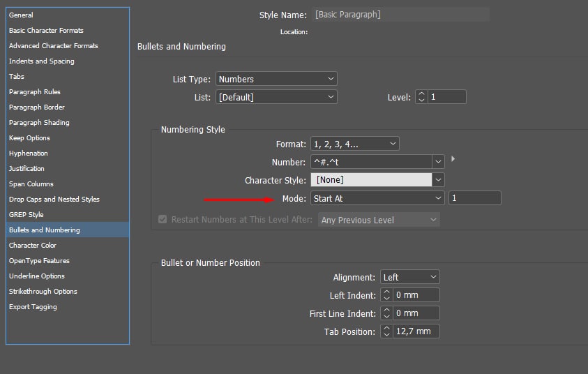Click the Start At value field
This screenshot has width=588, height=374.
coord(474,199)
